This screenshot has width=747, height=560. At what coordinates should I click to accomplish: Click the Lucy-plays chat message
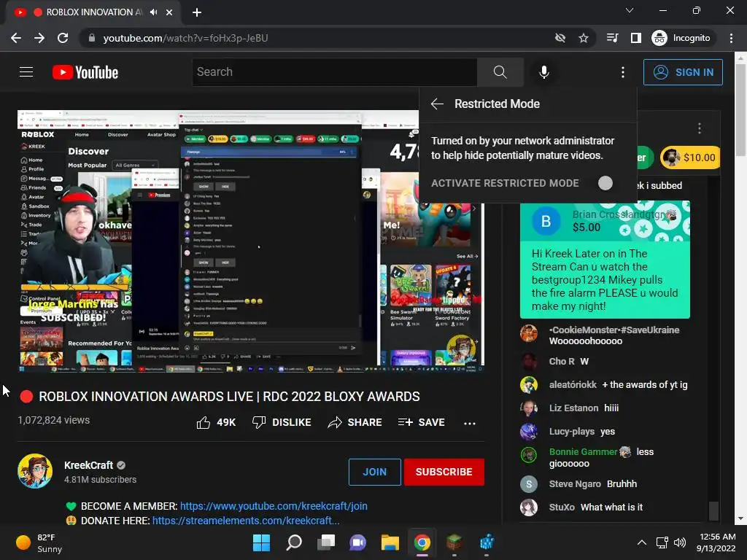[x=608, y=432]
